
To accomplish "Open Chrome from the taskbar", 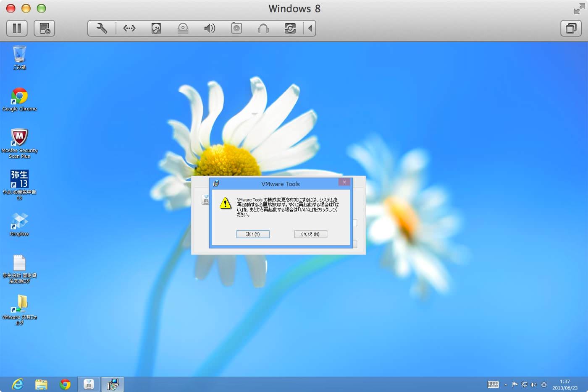I will (x=65, y=384).
